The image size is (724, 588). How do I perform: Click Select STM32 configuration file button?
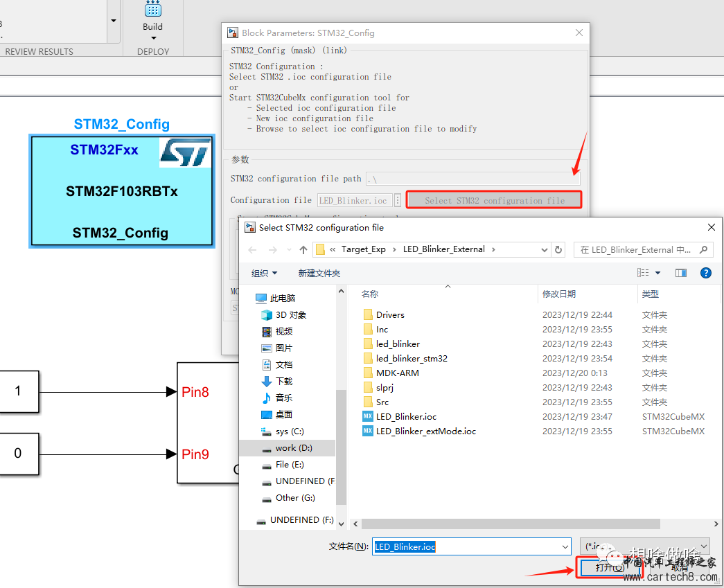(x=494, y=200)
